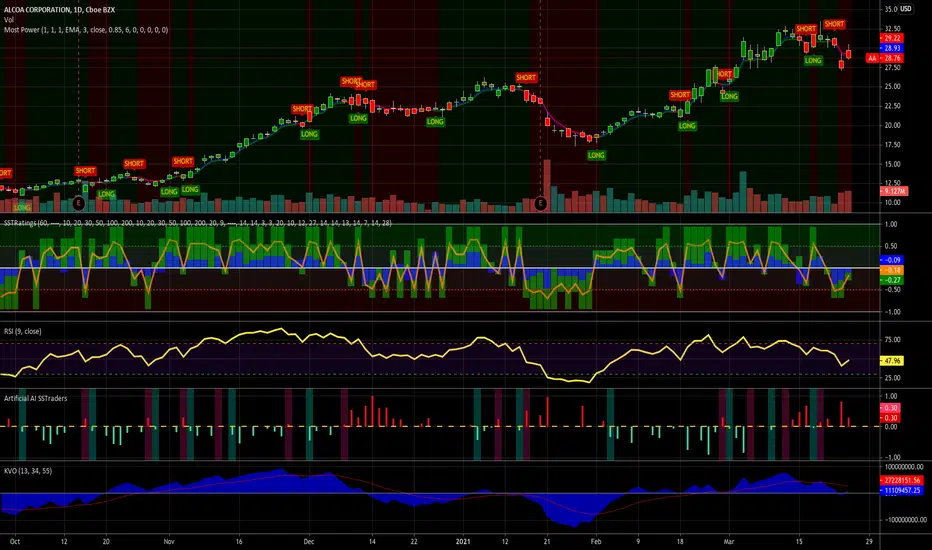The height and width of the screenshot is (550, 932).
Task: Click the LONG signal at the late-January low
Action: [x=596, y=155]
